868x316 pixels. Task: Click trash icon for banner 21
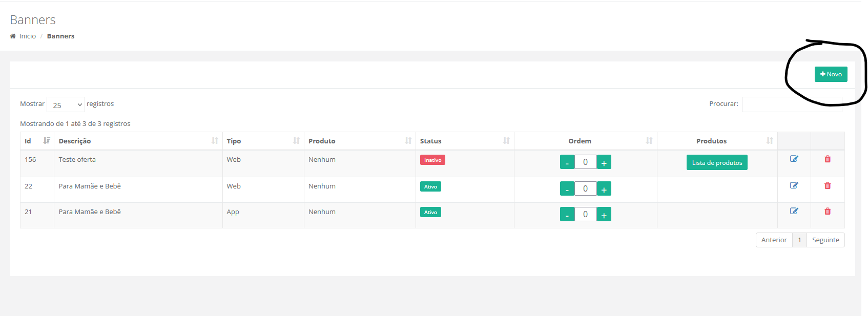click(827, 211)
